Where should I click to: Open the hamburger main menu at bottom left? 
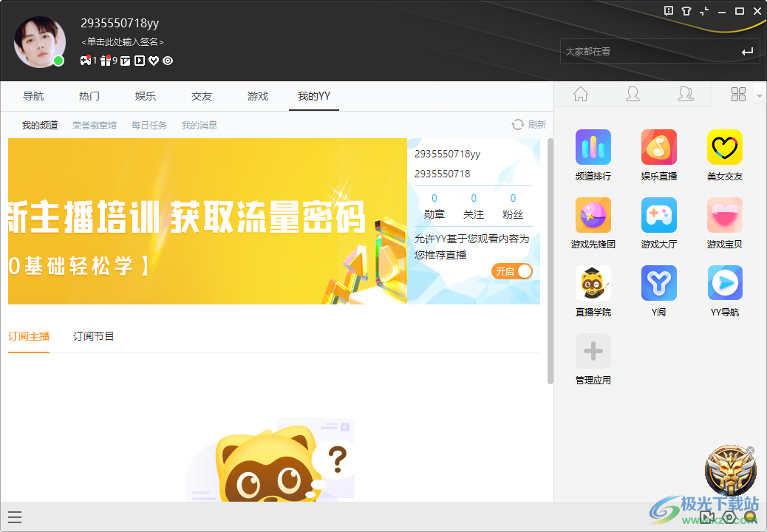coord(15,516)
